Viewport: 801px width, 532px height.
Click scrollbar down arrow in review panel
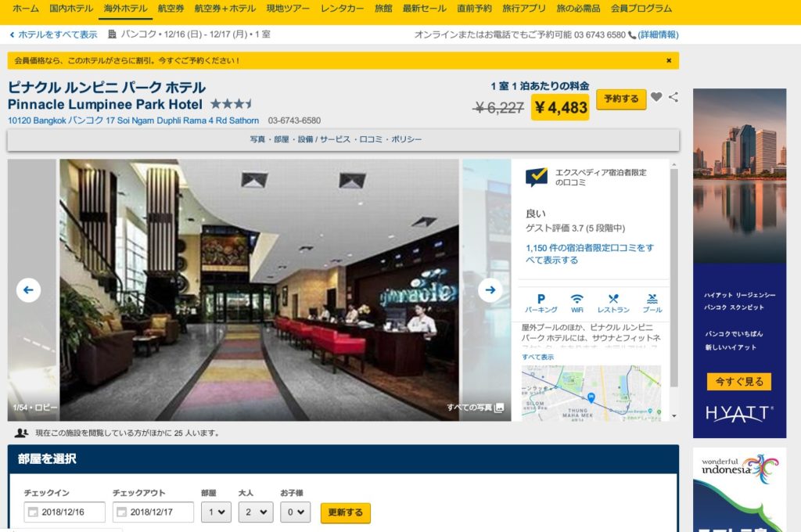point(673,416)
